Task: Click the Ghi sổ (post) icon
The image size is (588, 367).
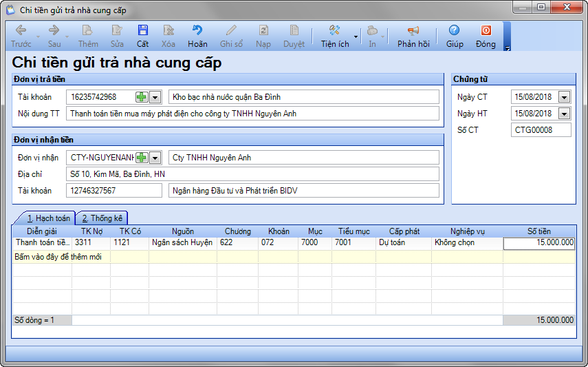Action: click(231, 36)
